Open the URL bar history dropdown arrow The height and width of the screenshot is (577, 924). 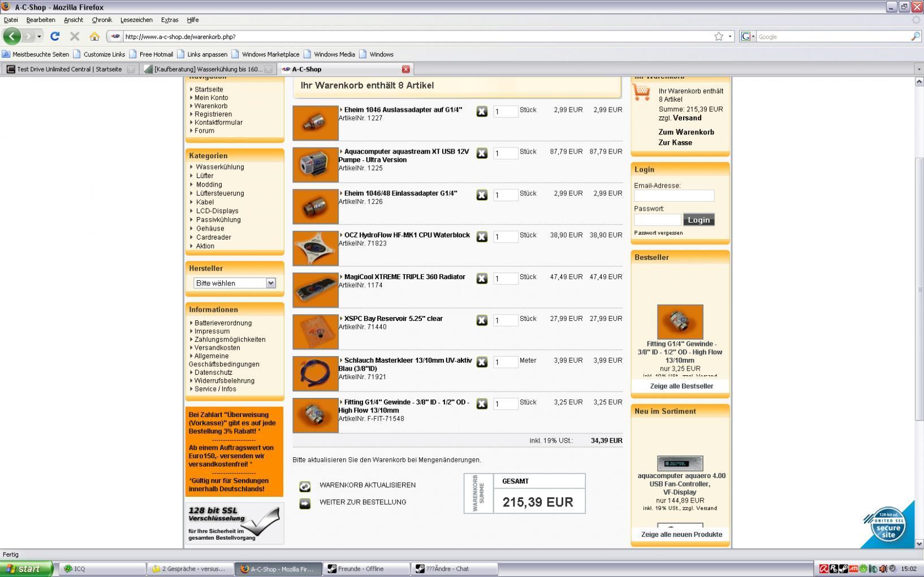pyautogui.click(x=729, y=36)
